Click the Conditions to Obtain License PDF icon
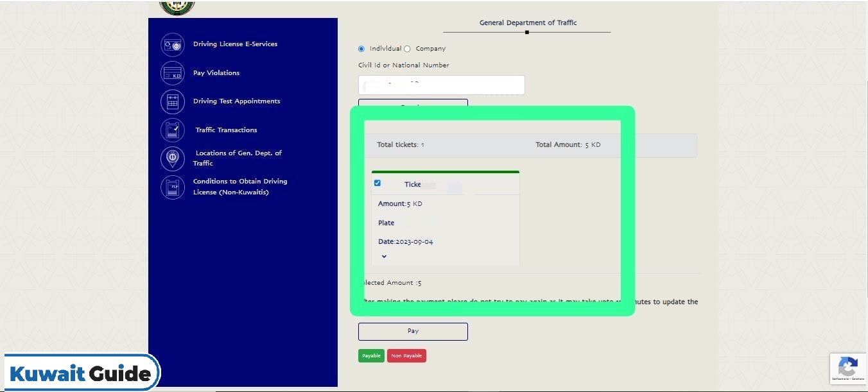Screen dimensions: 868x392 pos(172,187)
